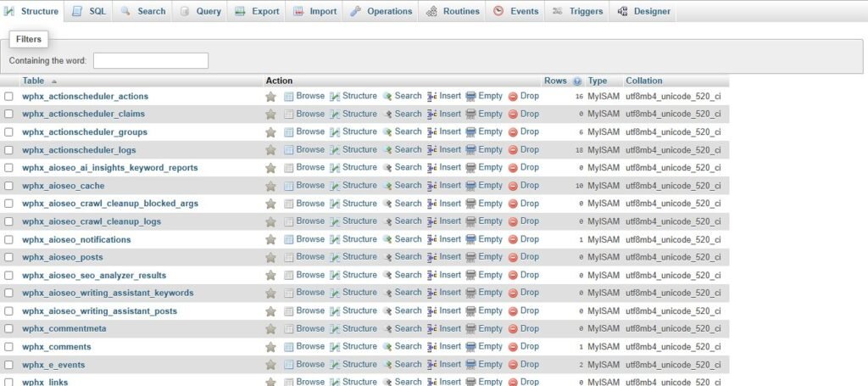Favorite the wphx_actionscheduler_actions table star

click(x=270, y=97)
